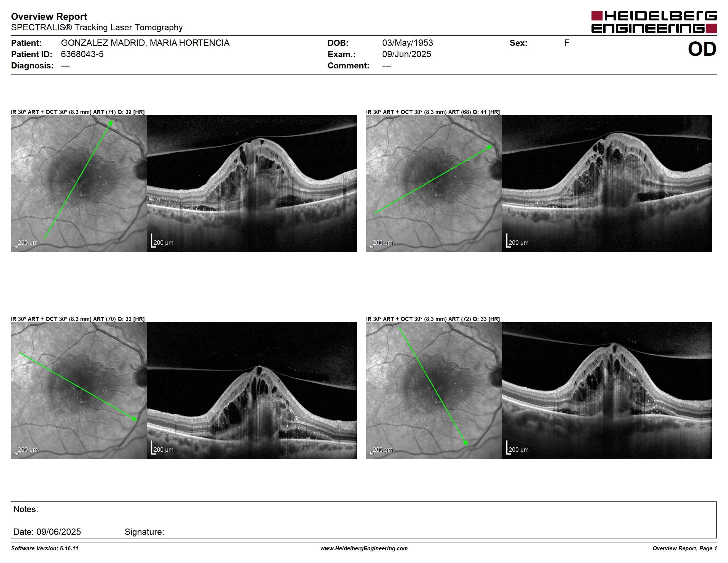The image size is (728, 563).
Task: Select patient name GONZALEZ MADRID, MARIA HORTENCIA
Action: coord(145,43)
